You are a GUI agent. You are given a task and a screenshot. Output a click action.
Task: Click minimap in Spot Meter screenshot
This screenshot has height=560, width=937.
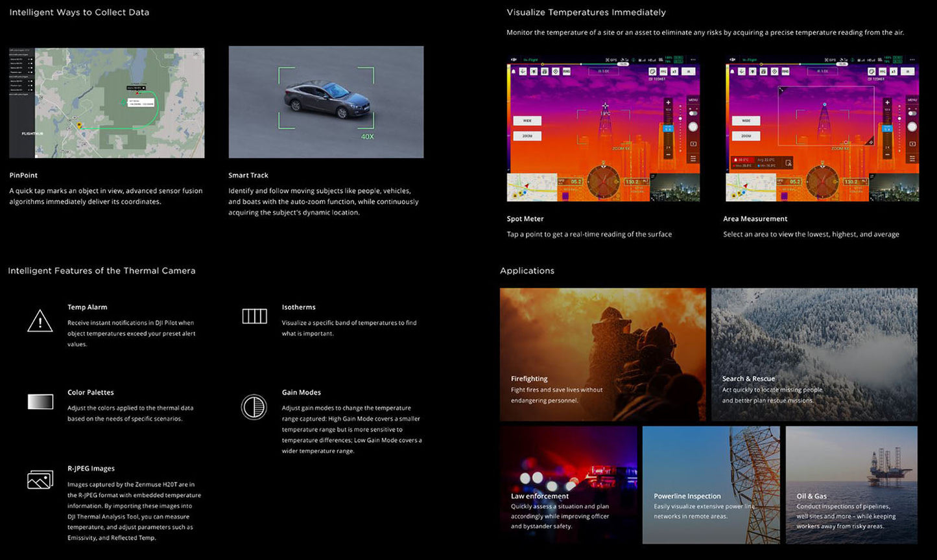click(532, 187)
